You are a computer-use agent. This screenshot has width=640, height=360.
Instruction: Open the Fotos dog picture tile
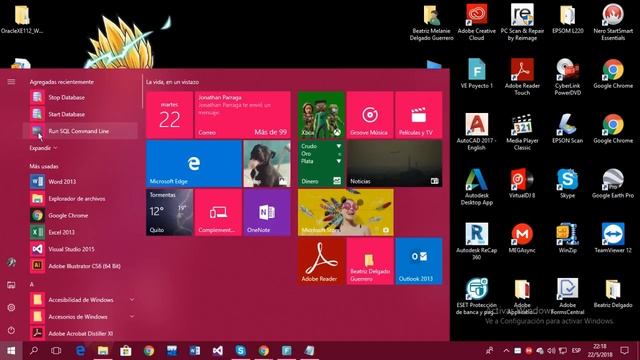tap(267, 164)
